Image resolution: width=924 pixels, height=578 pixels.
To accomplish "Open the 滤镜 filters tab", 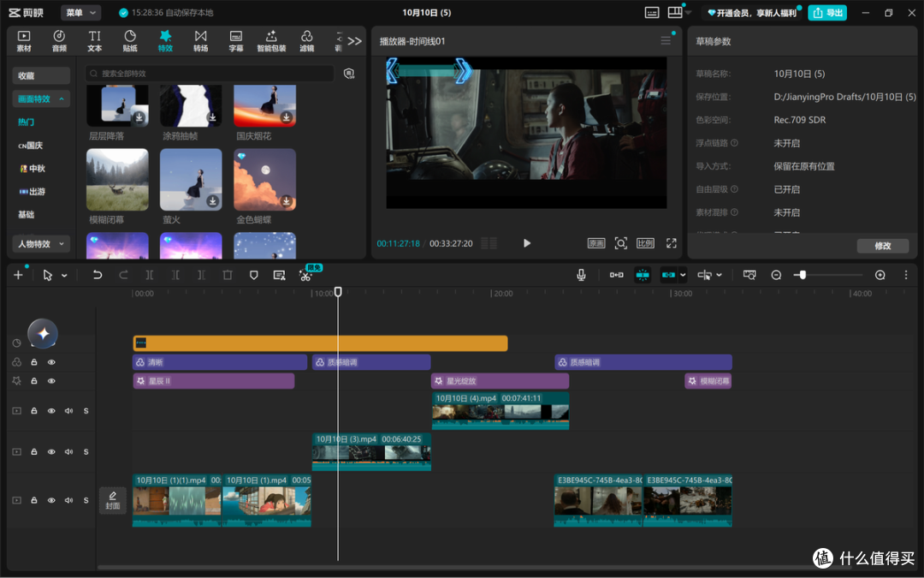I will (307, 41).
